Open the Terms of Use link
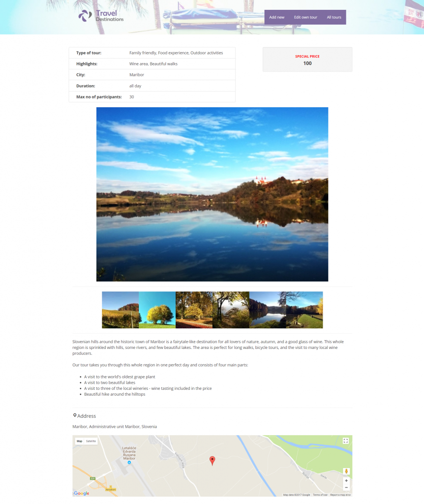The height and width of the screenshot is (504, 424). pyautogui.click(x=320, y=495)
